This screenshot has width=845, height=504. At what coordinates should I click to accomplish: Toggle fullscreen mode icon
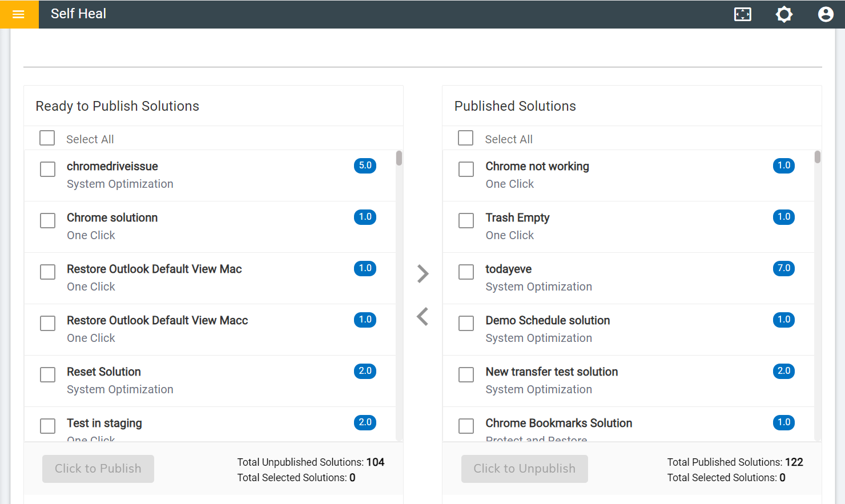coord(742,14)
